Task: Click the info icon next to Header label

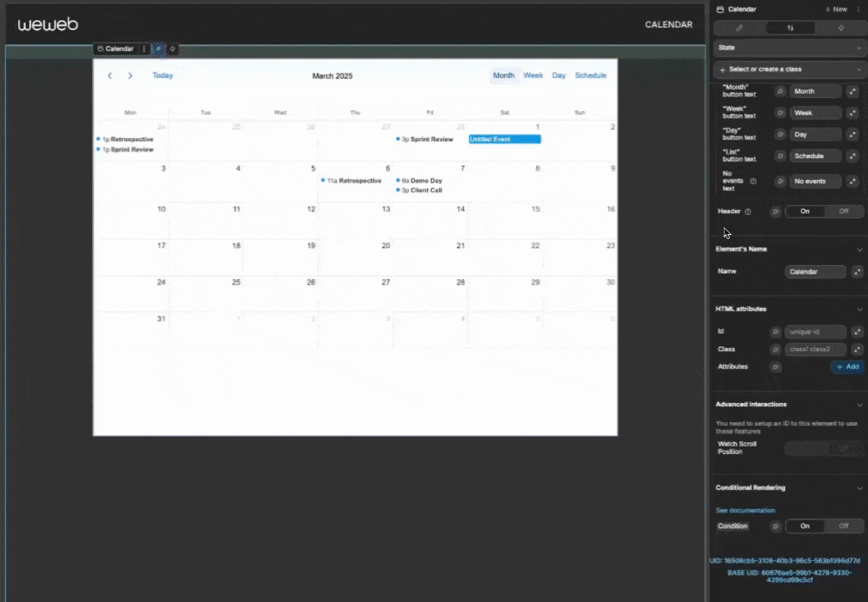Action: coord(747,211)
